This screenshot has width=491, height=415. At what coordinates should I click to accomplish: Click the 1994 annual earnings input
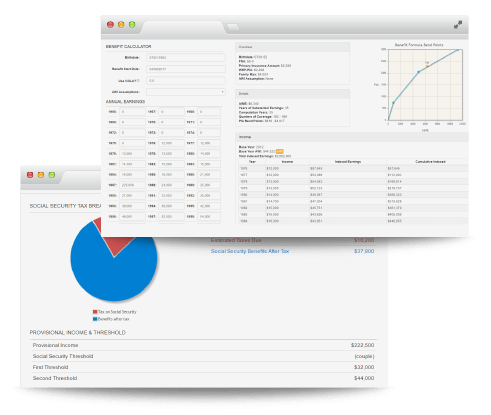[x=171, y=206]
